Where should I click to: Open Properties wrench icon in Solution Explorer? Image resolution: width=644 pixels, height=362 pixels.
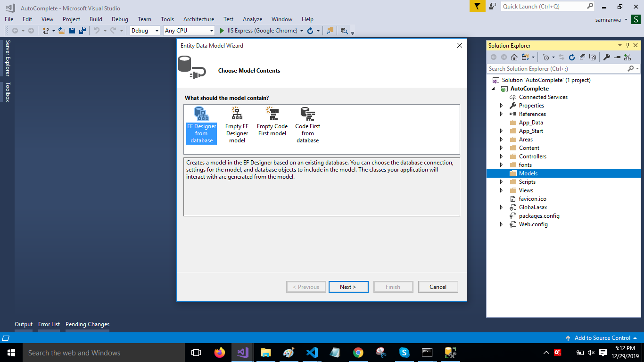(x=607, y=57)
